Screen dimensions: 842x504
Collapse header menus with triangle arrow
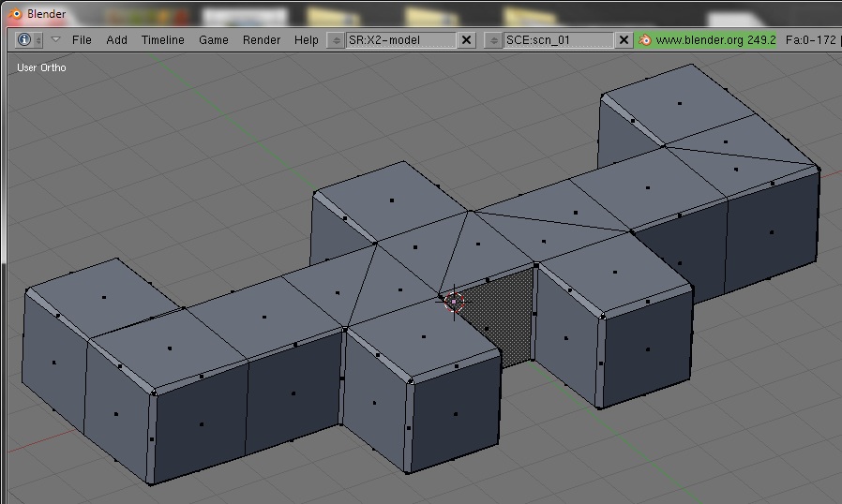point(55,39)
